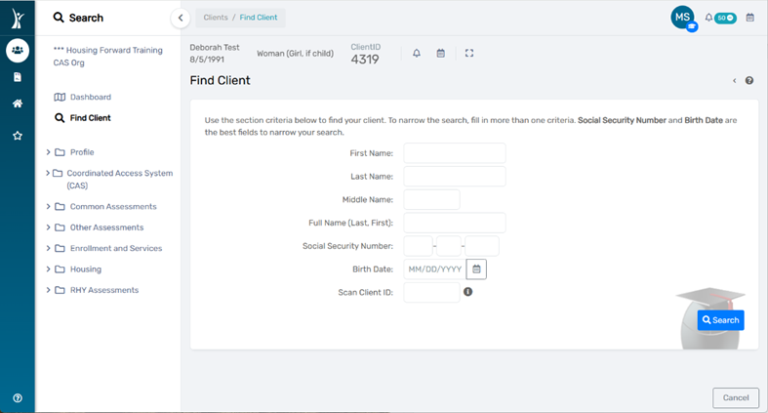
Task: Expand the Common Assessments folder
Action: [48, 207]
